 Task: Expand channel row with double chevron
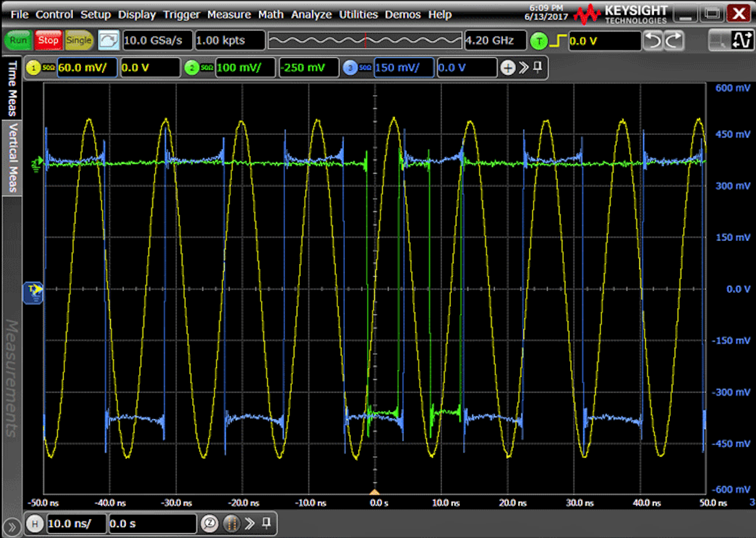[522, 67]
